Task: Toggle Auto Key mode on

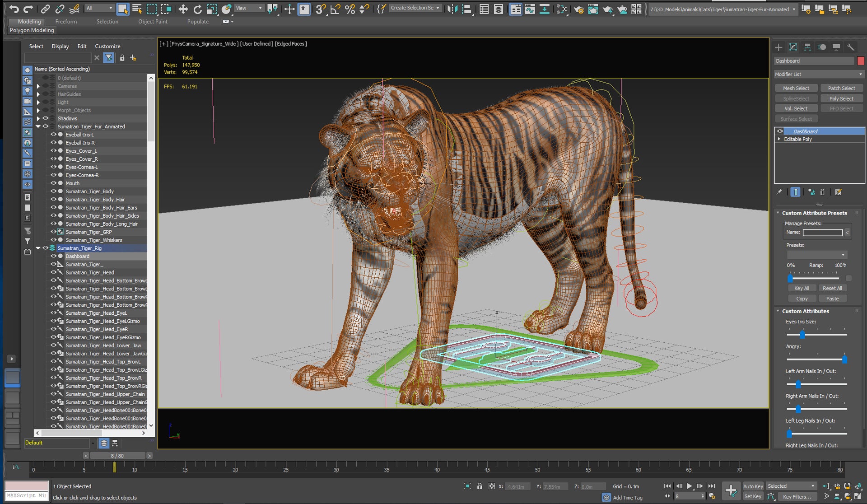Action: (753, 486)
